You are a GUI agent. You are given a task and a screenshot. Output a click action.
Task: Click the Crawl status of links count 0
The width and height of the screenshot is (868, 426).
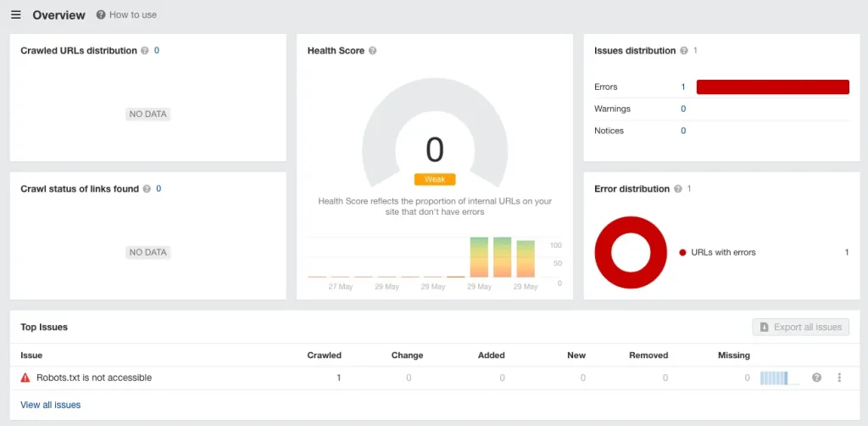[x=159, y=189]
